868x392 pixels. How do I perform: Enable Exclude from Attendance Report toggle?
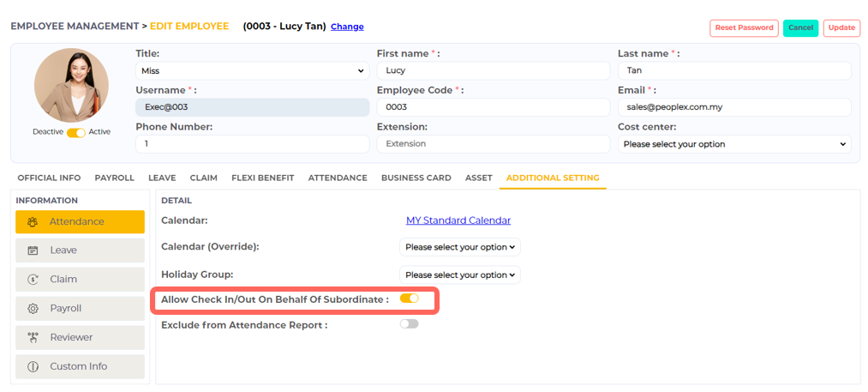[x=409, y=324]
